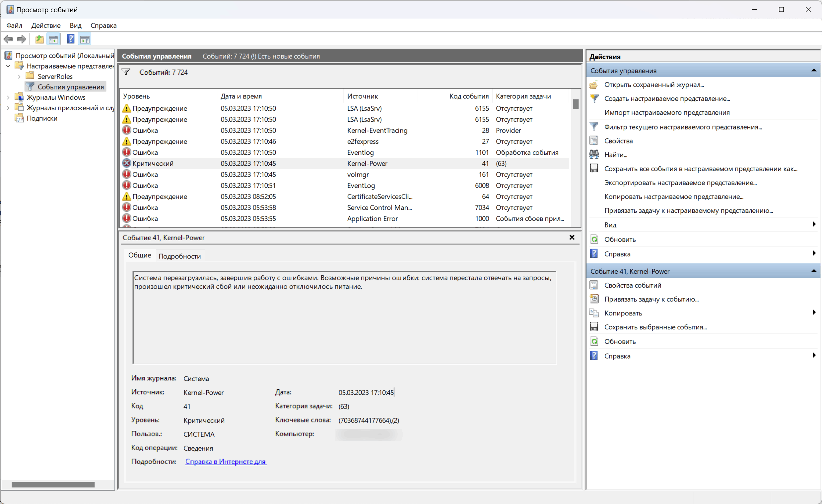The height and width of the screenshot is (504, 822).
Task: Click the Create custom view funnel icon
Action: pyautogui.click(x=594, y=99)
